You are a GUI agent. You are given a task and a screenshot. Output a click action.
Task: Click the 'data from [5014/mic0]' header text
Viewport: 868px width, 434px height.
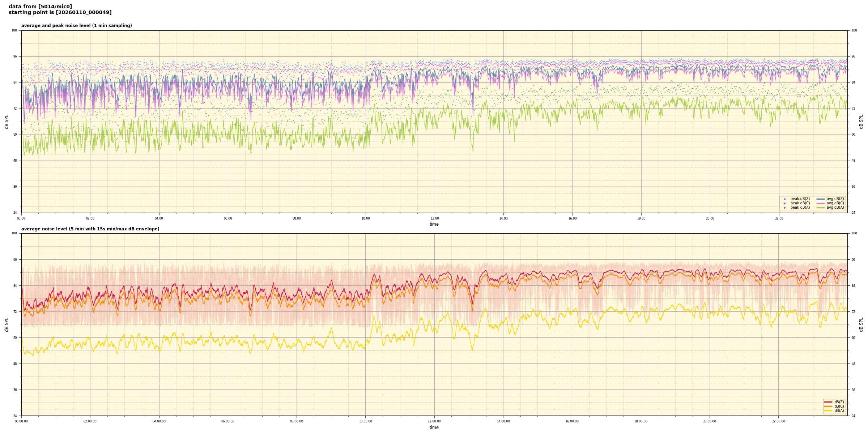(40, 7)
